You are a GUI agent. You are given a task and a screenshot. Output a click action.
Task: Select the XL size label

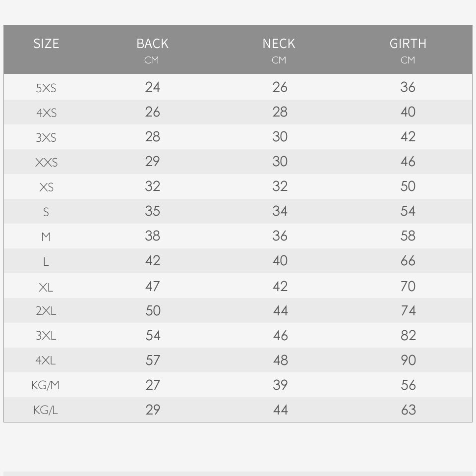[46, 287]
